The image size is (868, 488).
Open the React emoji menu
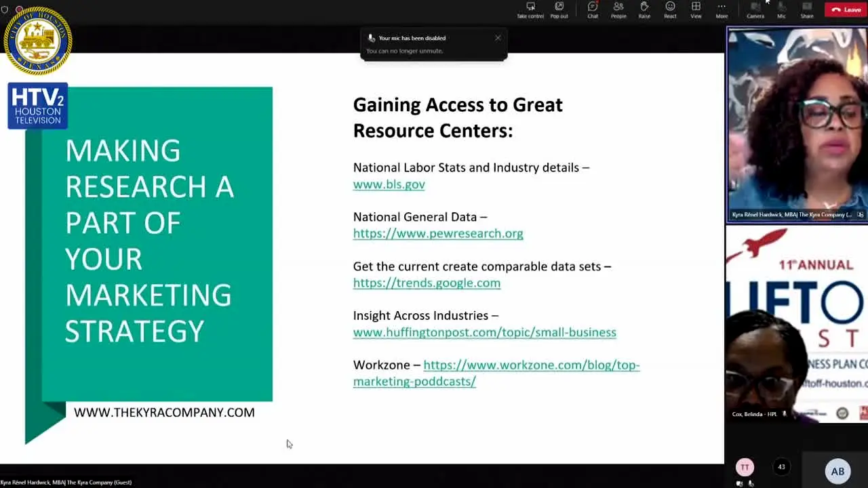point(670,10)
